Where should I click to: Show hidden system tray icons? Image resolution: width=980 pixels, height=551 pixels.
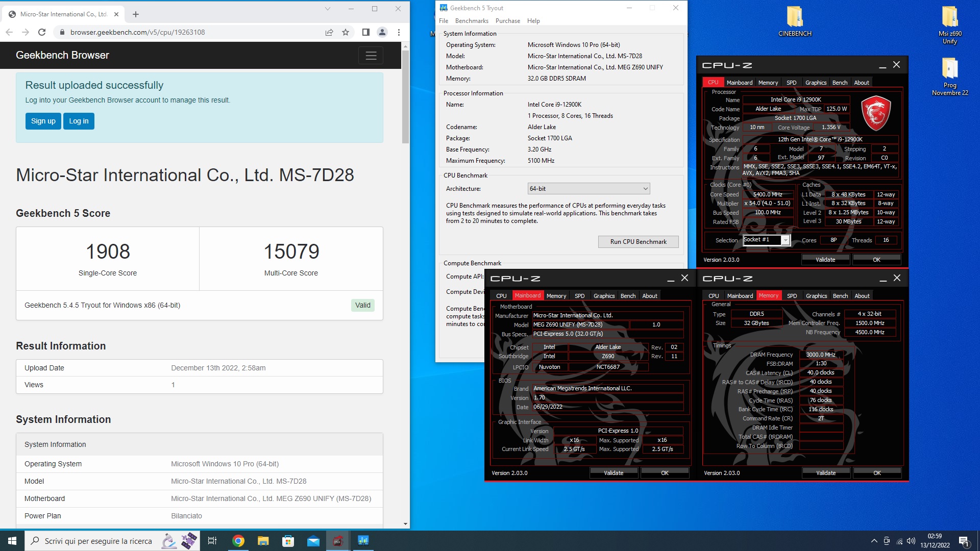pyautogui.click(x=874, y=541)
